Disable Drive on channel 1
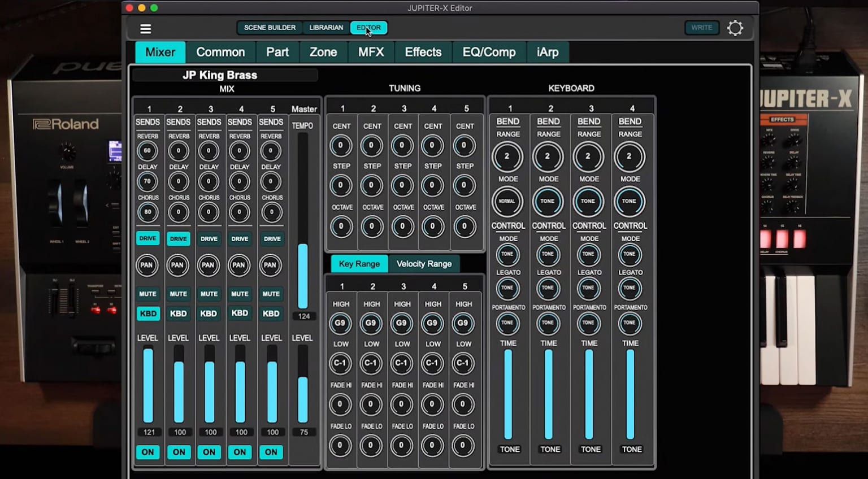 (147, 238)
